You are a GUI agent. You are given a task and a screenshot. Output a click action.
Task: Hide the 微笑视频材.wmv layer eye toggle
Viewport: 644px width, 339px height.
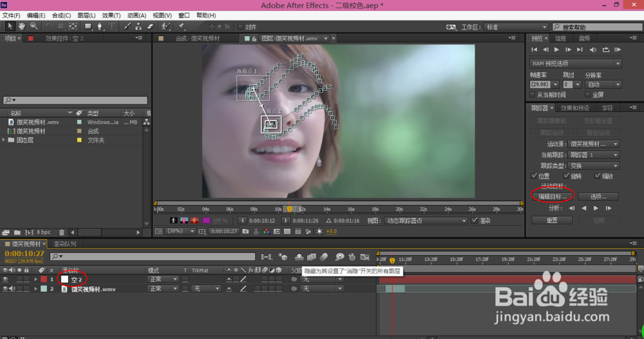tap(5, 289)
